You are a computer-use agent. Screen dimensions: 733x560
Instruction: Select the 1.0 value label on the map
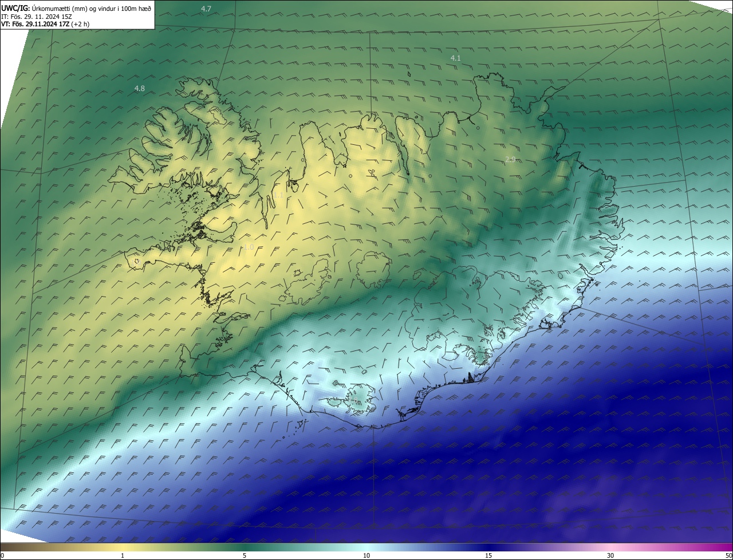249,247
